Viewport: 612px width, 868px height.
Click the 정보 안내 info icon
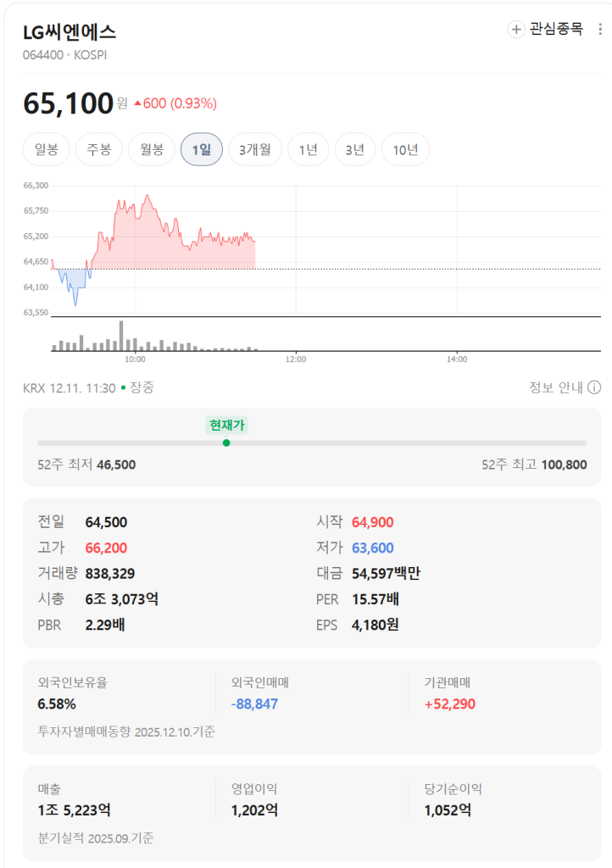[594, 387]
